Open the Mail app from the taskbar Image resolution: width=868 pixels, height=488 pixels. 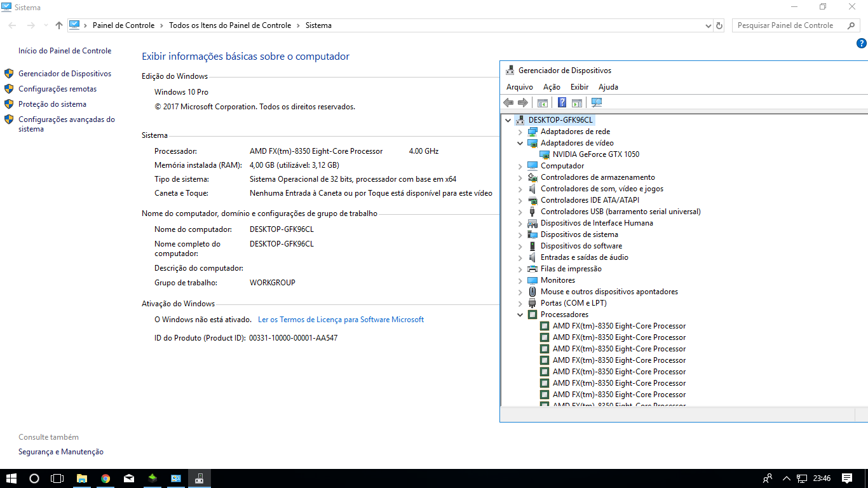pyautogui.click(x=129, y=478)
